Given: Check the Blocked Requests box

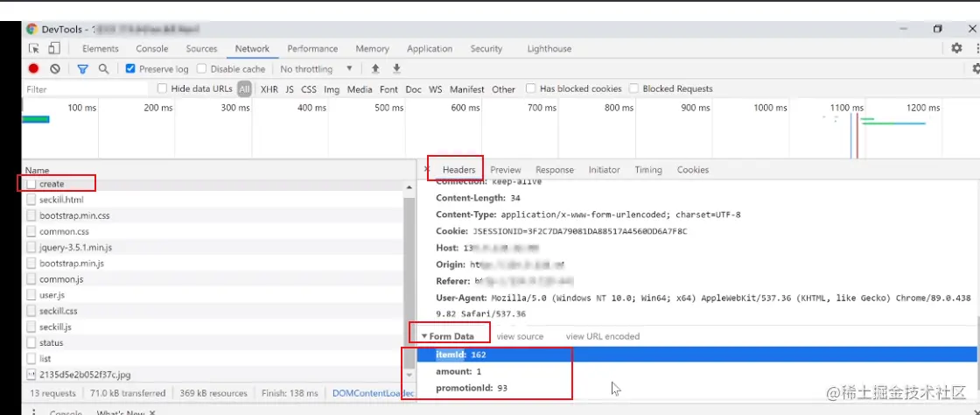Looking at the screenshot, I should [633, 88].
